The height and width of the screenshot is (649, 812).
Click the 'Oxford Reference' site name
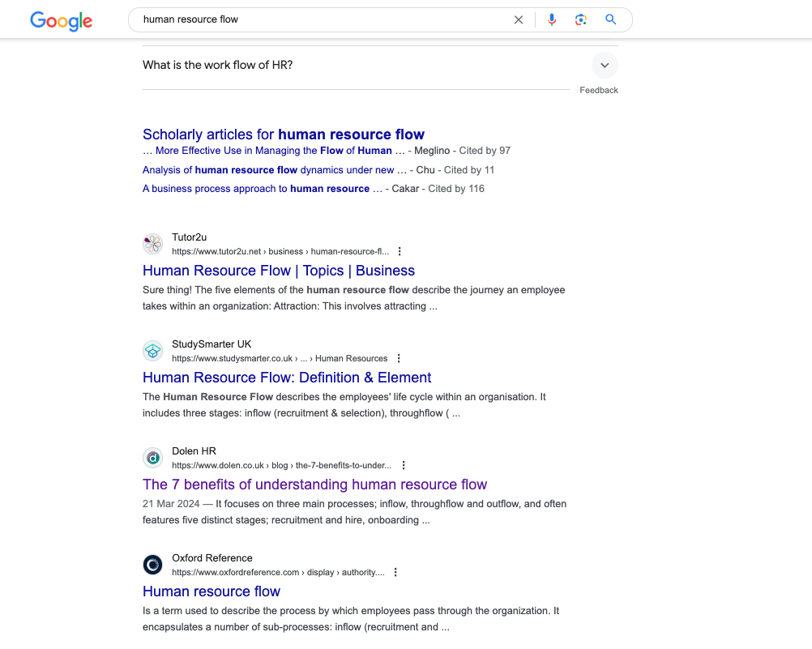212,558
